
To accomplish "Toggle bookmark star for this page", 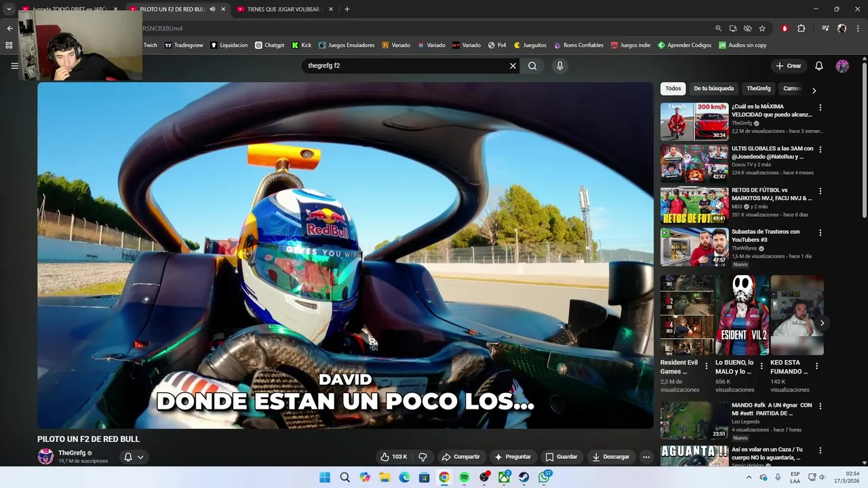I will (x=762, y=28).
